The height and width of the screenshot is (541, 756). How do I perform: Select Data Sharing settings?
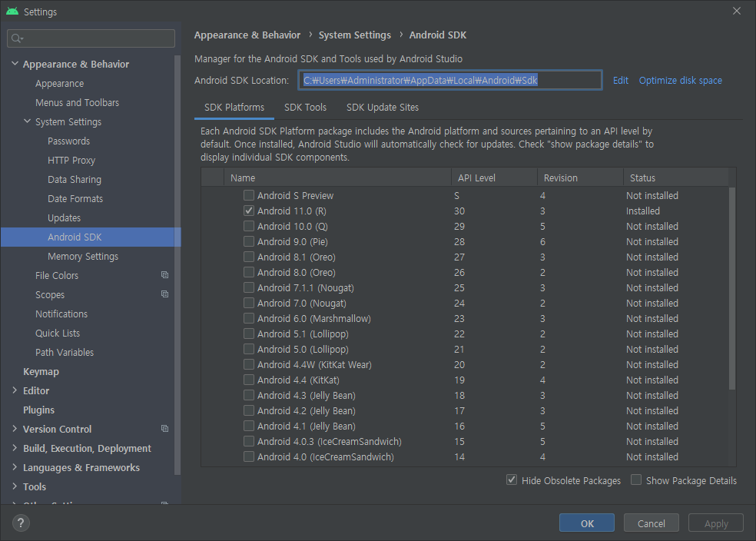pos(75,180)
